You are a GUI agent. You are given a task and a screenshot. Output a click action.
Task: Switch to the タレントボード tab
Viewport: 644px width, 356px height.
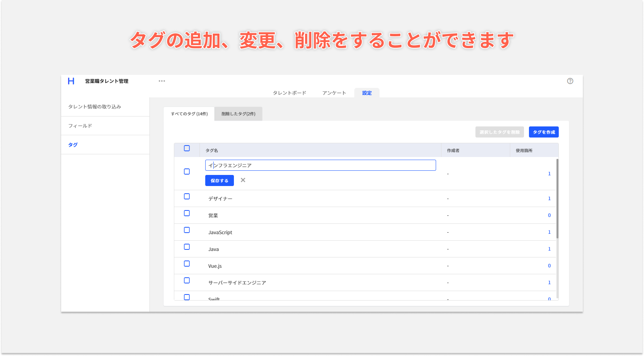289,93
